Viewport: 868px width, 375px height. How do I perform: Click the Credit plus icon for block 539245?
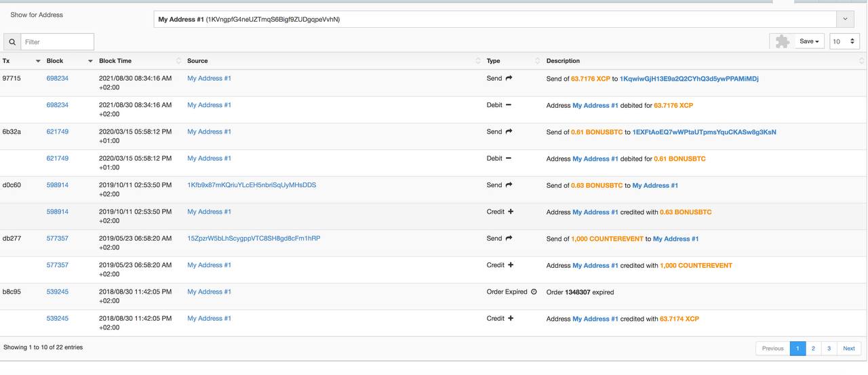pos(511,318)
